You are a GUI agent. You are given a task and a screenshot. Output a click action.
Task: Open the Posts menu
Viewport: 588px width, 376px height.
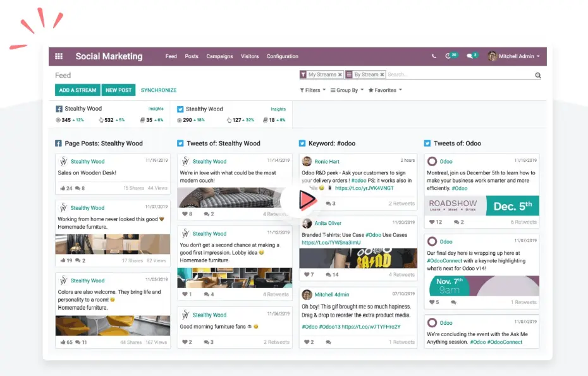click(x=191, y=56)
